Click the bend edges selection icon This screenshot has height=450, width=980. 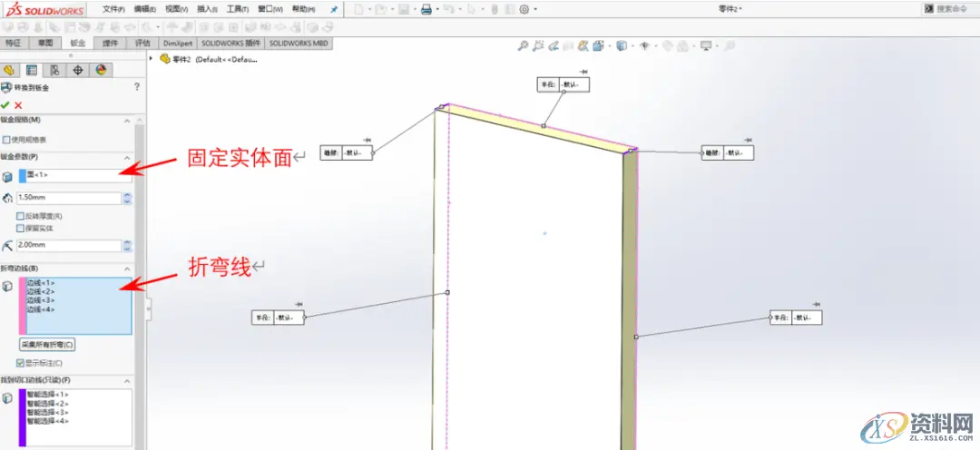point(7,287)
